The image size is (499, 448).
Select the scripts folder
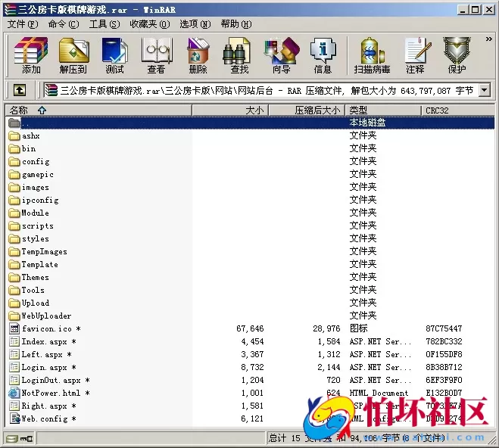click(x=31, y=226)
